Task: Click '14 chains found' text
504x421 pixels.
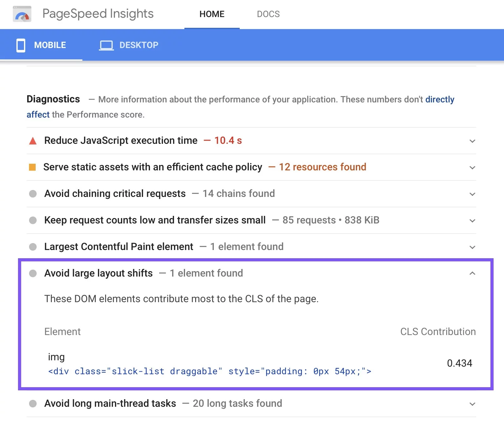Action: pyautogui.click(x=239, y=193)
